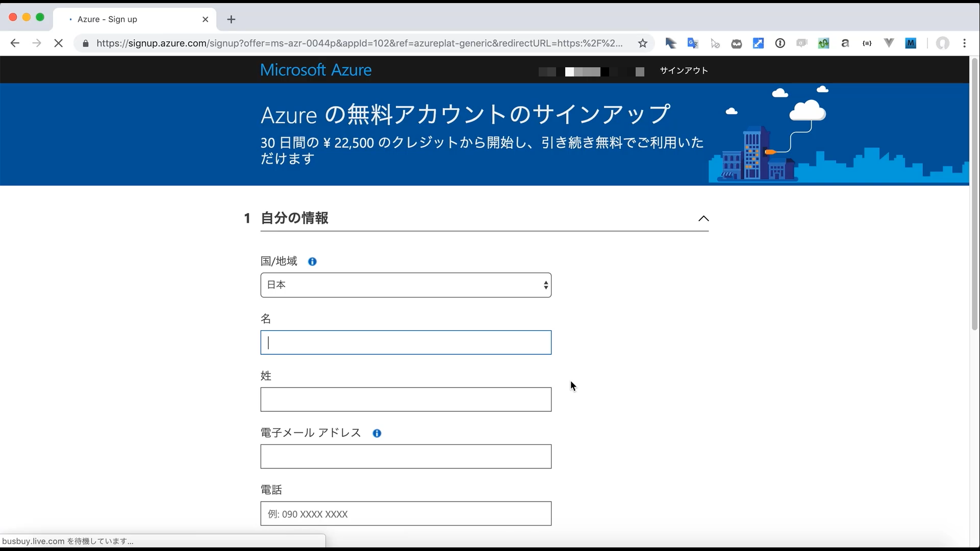Click the gray monitor extension icon
The image size is (980, 551).
point(802,43)
